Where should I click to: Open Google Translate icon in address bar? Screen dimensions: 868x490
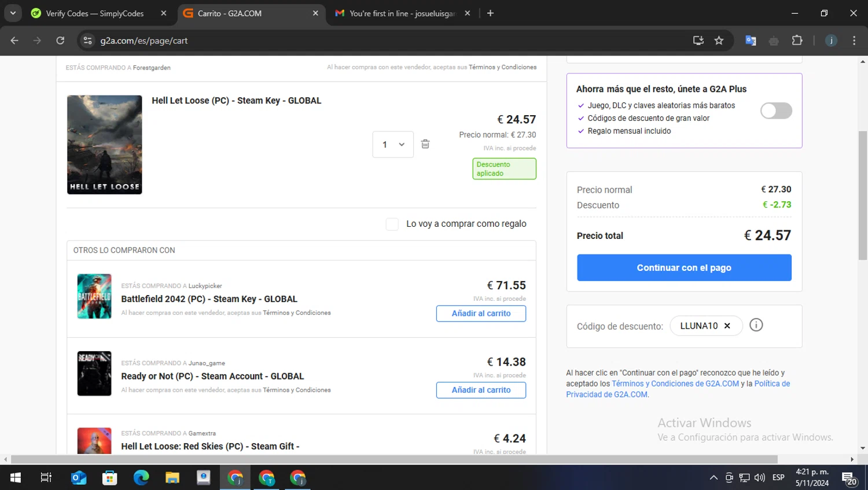coord(751,40)
